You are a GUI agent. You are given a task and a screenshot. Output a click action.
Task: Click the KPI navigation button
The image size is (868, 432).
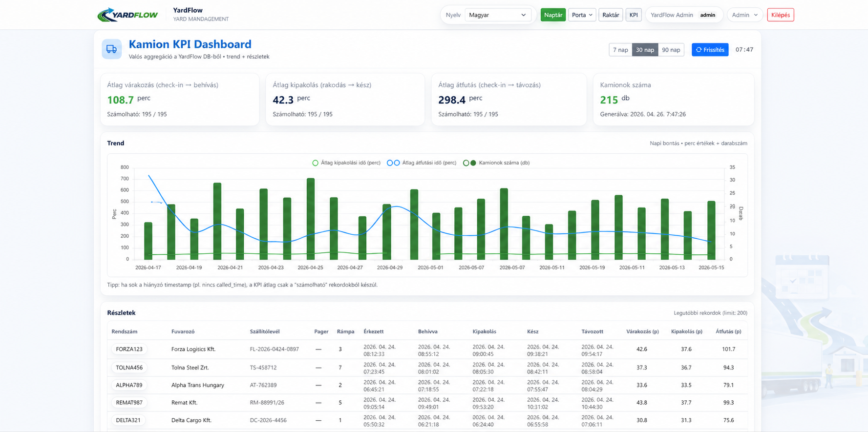coord(634,15)
